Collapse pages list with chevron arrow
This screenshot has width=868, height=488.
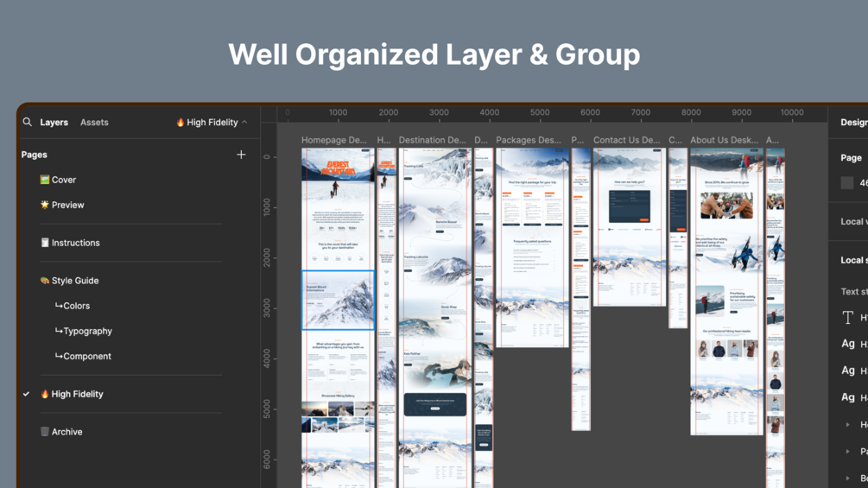point(244,123)
